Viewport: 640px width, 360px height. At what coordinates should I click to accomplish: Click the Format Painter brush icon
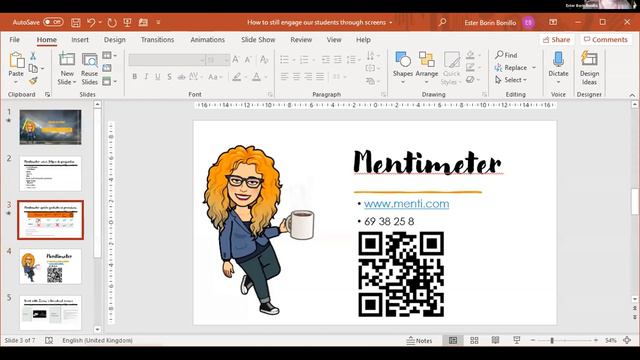(x=33, y=81)
